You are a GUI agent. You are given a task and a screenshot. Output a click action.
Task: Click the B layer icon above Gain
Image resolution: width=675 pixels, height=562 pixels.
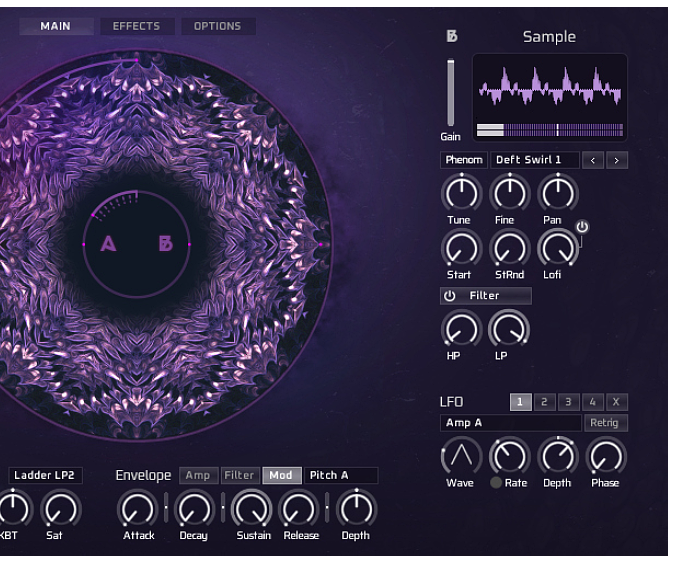point(451,37)
